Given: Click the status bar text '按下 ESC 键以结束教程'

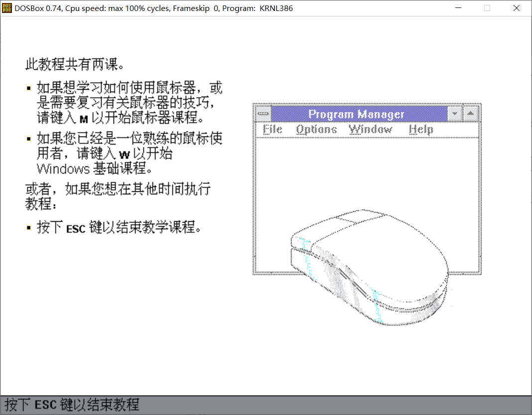Looking at the screenshot, I should (72, 405).
